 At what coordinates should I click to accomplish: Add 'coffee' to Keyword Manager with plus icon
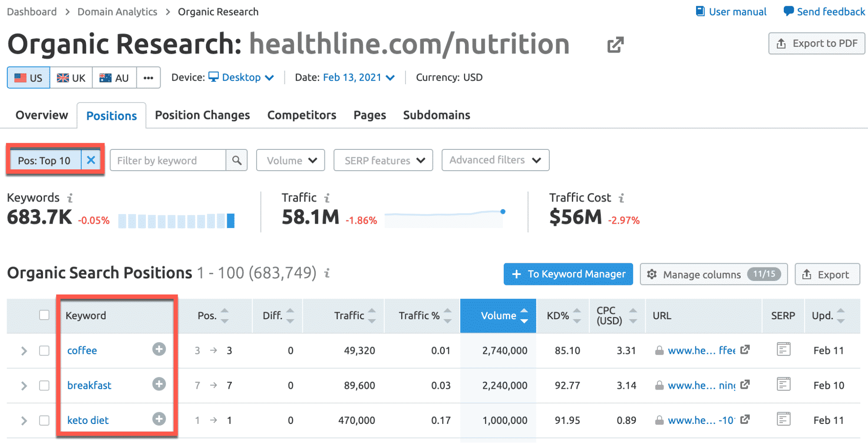tap(159, 349)
